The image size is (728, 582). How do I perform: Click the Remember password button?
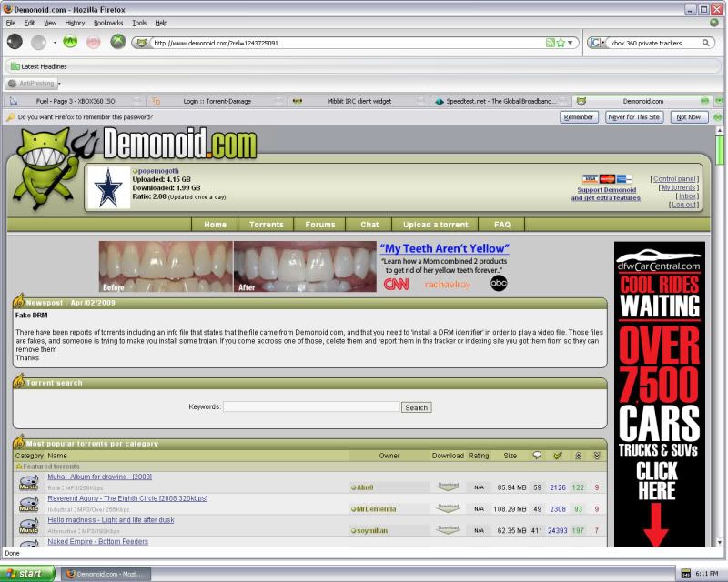(x=579, y=117)
